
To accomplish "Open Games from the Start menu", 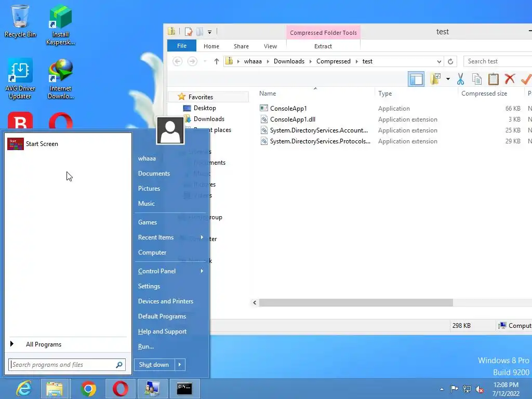I will coord(147,222).
